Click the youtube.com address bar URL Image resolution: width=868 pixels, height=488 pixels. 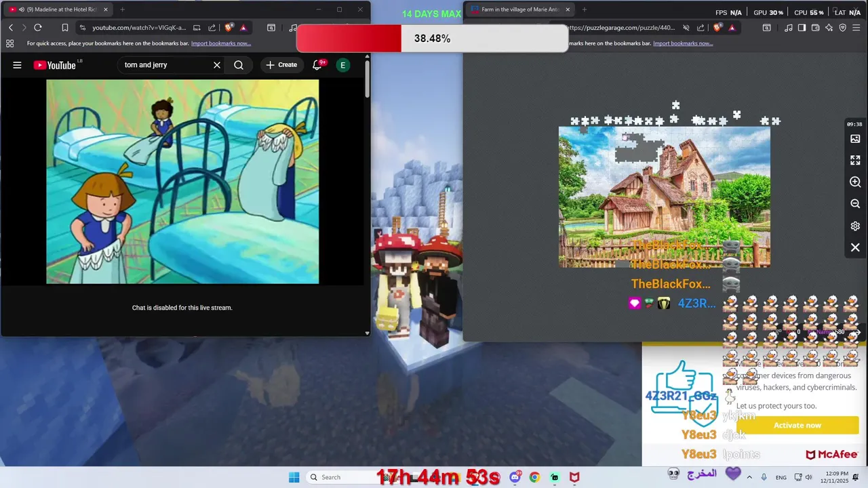click(138, 28)
